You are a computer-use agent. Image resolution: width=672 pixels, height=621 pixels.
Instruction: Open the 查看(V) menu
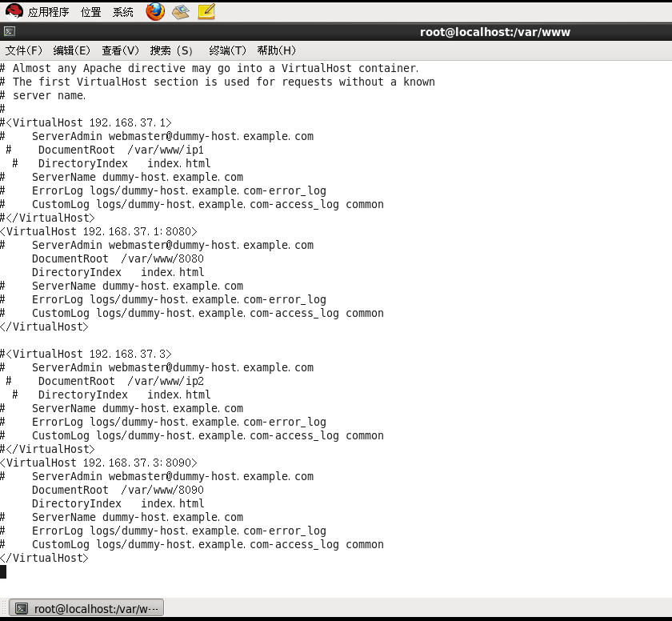[x=121, y=50]
